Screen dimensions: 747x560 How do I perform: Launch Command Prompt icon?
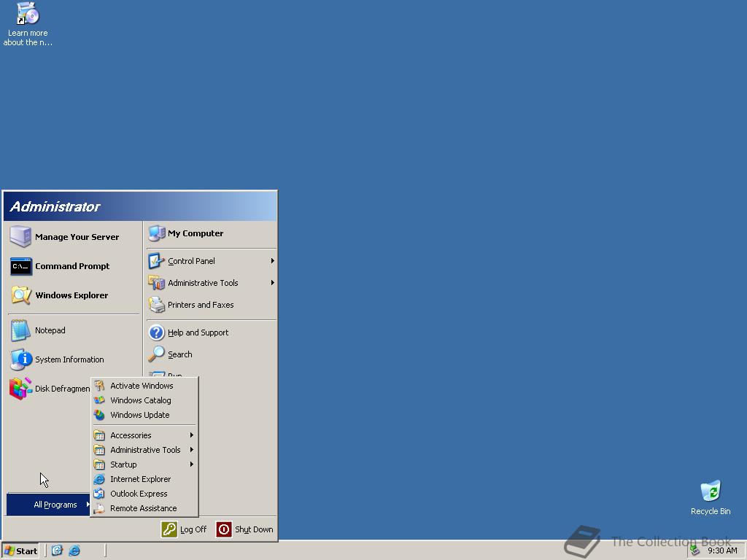click(x=21, y=266)
